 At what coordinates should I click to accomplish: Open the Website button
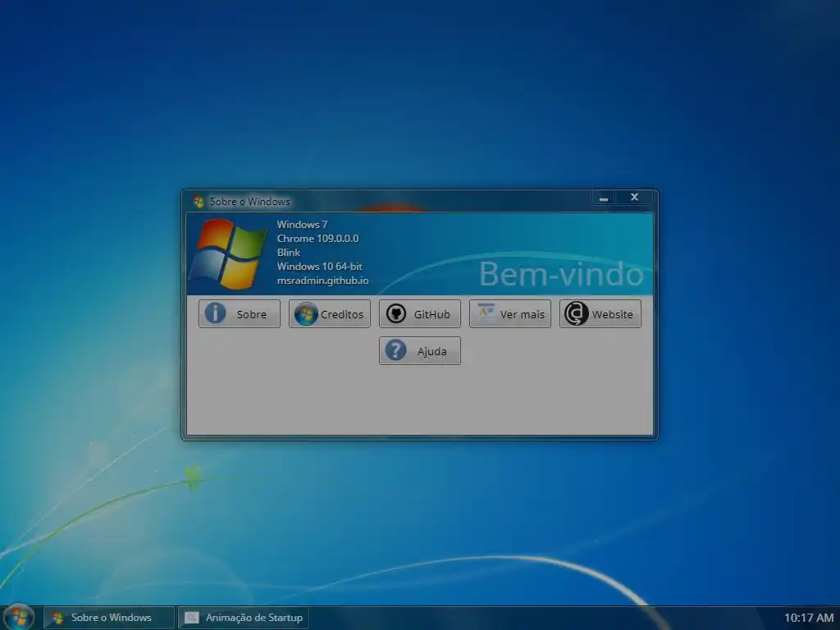(600, 314)
